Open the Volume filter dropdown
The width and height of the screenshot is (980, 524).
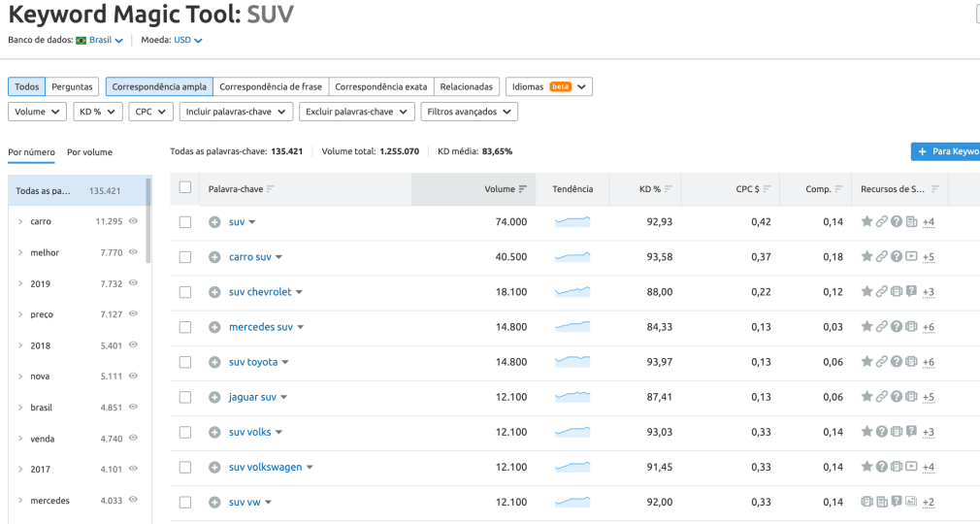[37, 112]
